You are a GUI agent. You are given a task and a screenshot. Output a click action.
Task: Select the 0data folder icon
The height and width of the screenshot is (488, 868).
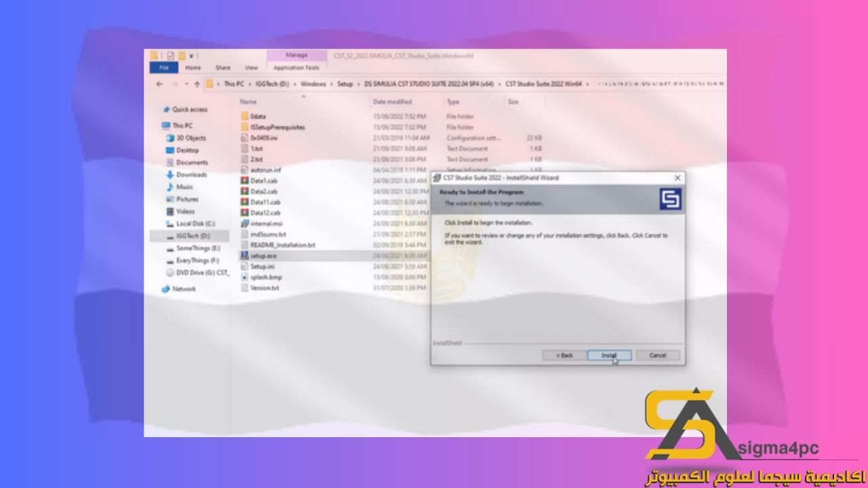tap(245, 116)
